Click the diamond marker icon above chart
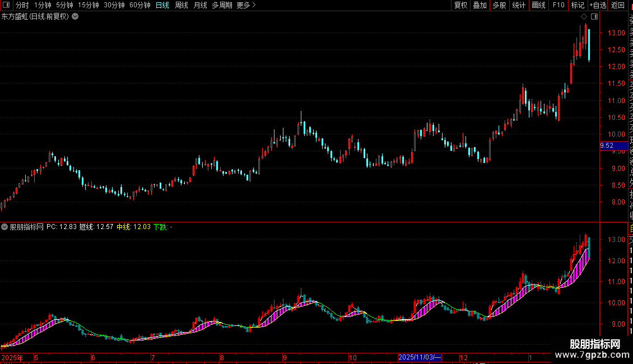The width and height of the screenshot is (633, 364). click(584, 17)
